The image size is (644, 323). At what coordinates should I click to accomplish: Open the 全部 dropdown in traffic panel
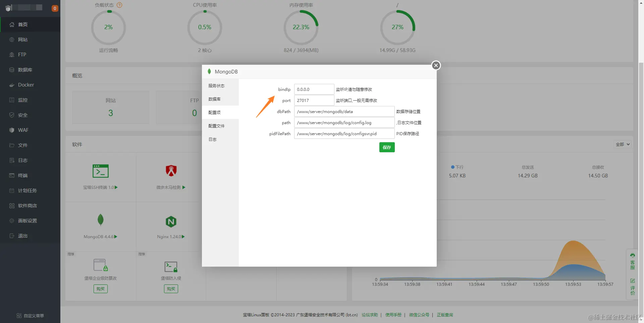[623, 144]
